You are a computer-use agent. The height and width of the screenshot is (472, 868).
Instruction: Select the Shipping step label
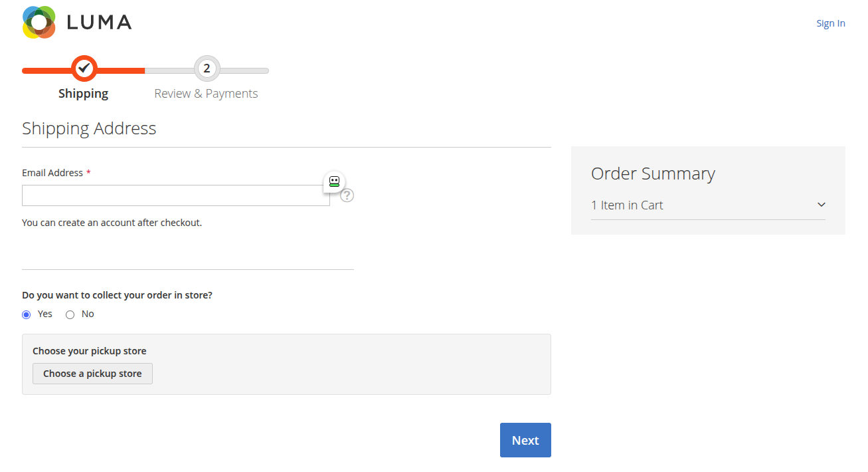click(83, 94)
